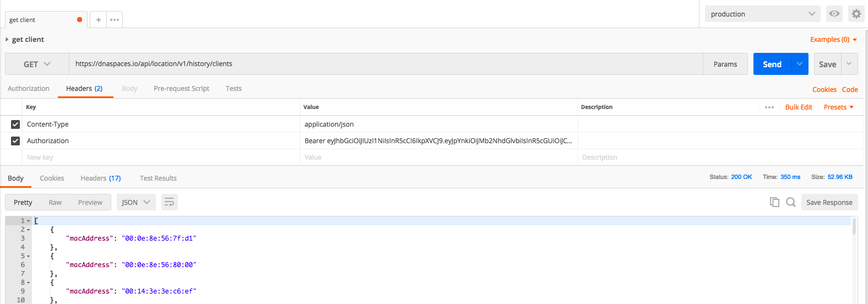Click the response body vertical scrollbar

tap(854, 226)
